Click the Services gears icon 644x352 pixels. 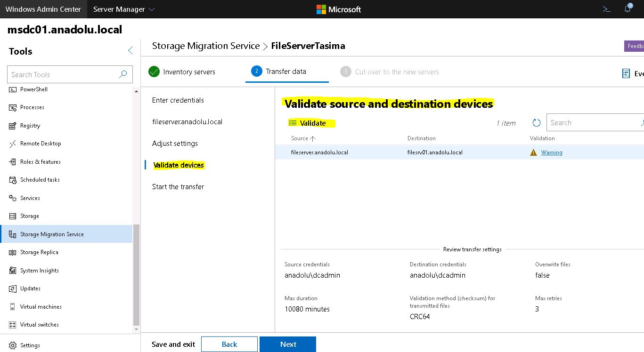(x=12, y=198)
